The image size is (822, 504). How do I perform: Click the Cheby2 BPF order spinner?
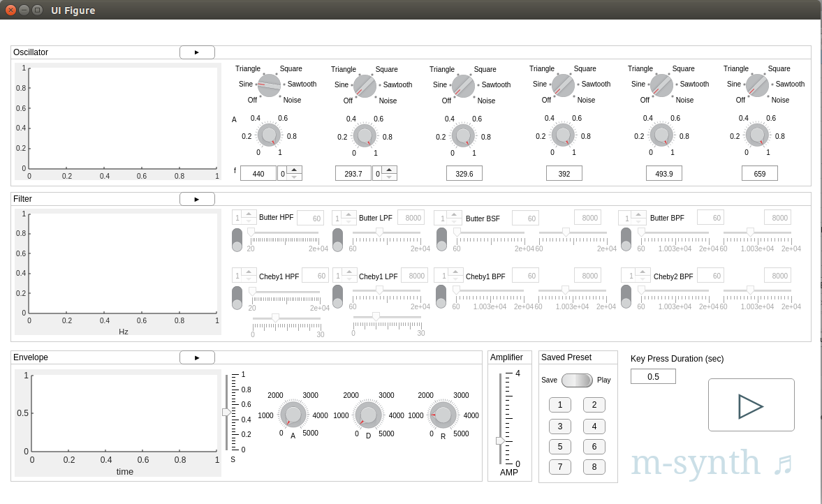coord(635,276)
